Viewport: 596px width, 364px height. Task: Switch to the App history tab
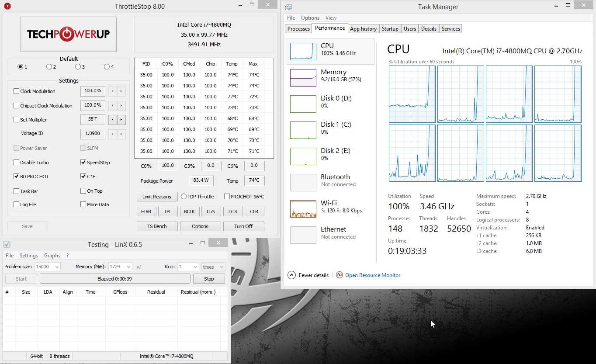tap(363, 29)
